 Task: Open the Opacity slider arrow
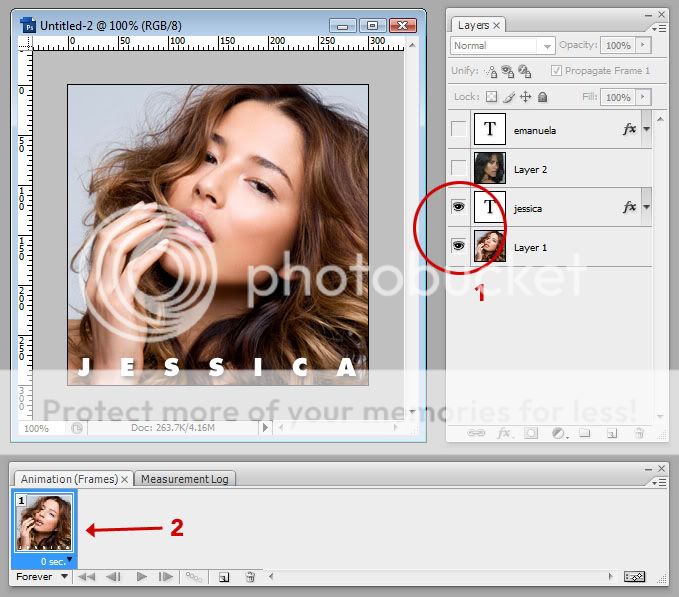643,46
